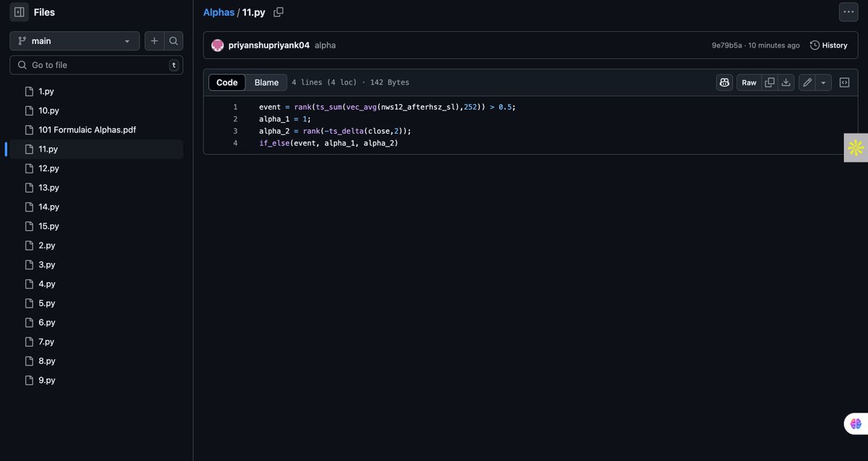Image resolution: width=868 pixels, height=461 pixels.
Task: Click the brain extension bubble
Action: pos(856,424)
